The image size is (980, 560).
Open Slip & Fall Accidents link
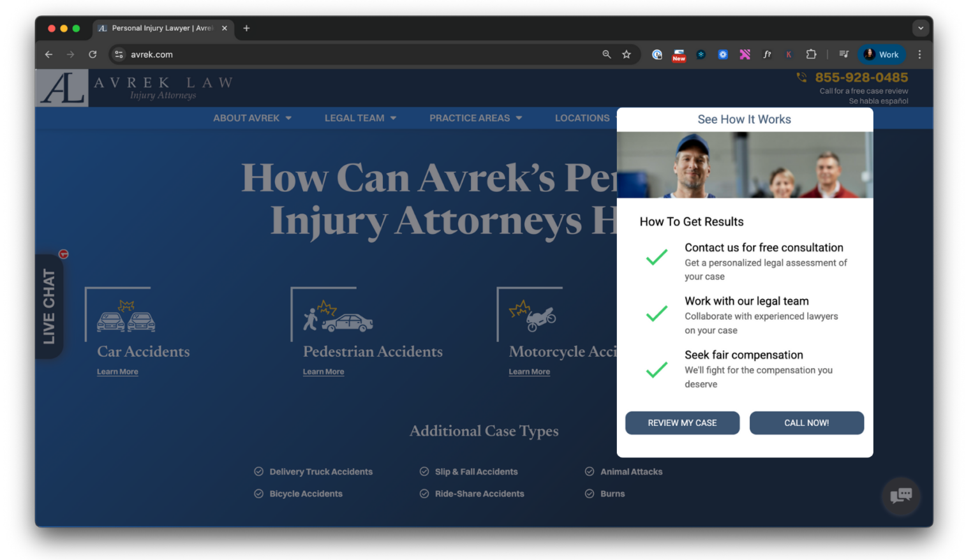[x=476, y=472]
